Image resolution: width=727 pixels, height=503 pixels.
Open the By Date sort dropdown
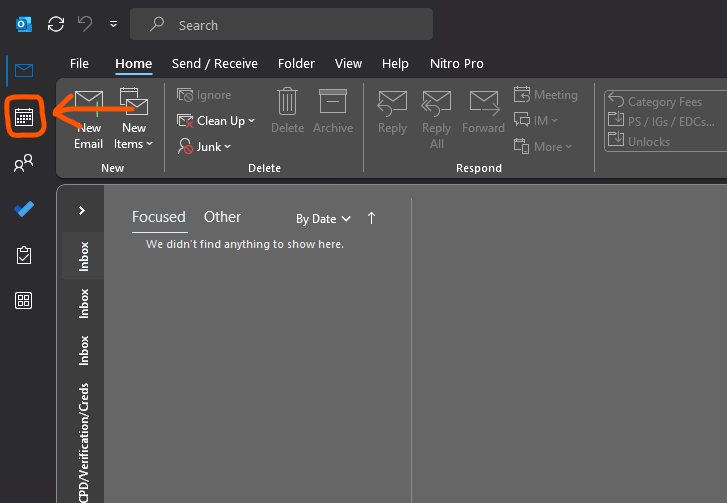click(x=323, y=218)
